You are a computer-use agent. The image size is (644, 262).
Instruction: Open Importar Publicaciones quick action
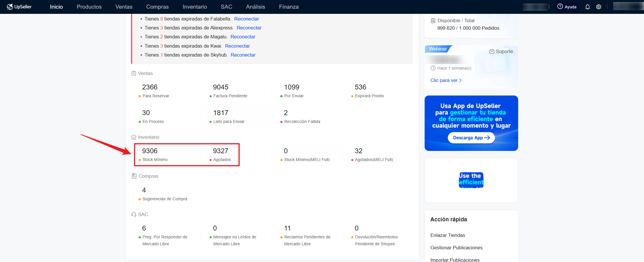(455, 260)
